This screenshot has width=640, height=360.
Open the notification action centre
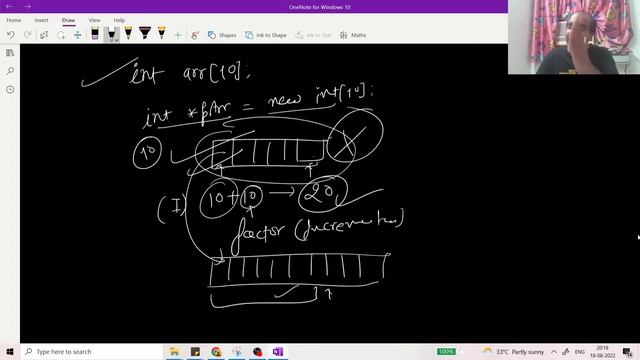[627, 351]
